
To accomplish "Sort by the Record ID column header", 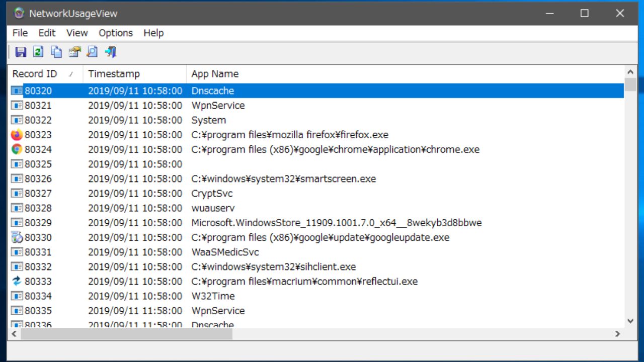I will pyautogui.click(x=45, y=74).
